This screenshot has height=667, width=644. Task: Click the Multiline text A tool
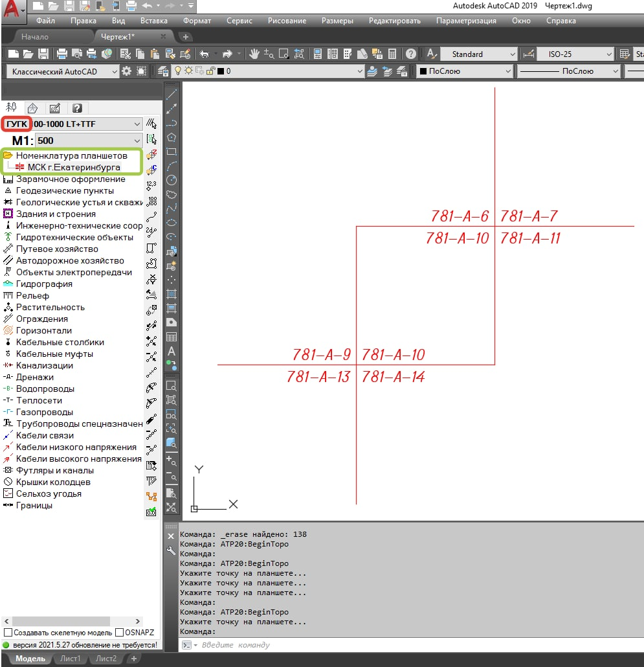(172, 351)
